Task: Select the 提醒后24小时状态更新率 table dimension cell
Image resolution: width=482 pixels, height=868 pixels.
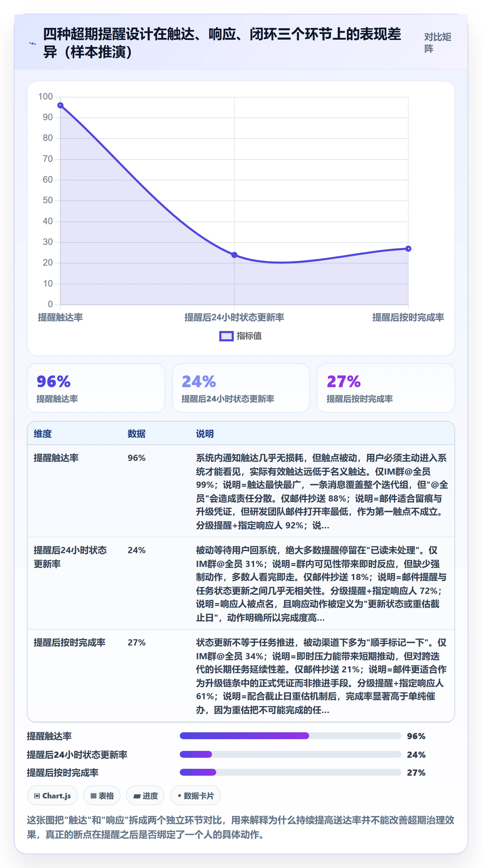Action: coord(70,557)
